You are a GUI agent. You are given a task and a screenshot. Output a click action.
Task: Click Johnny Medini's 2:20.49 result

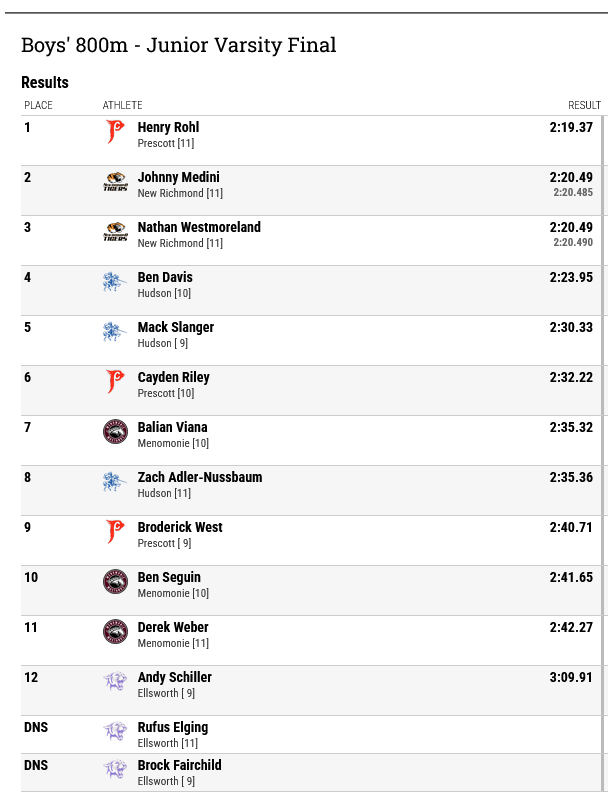coord(571,177)
